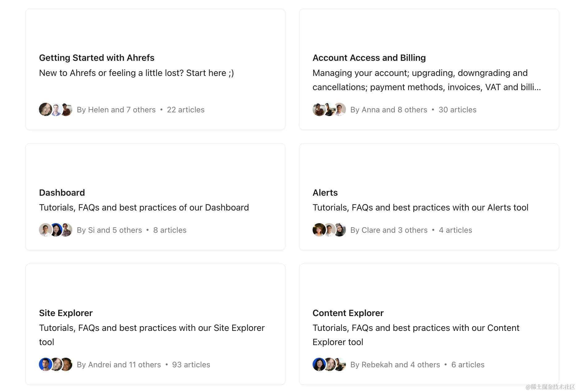Click the third author avatar in the Dashboard card
Image resolution: width=577 pixels, height=392 pixels.
(x=66, y=230)
